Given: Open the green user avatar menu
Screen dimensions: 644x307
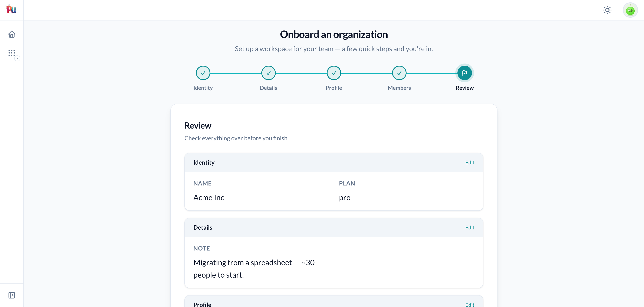Looking at the screenshot, I should [630, 10].
